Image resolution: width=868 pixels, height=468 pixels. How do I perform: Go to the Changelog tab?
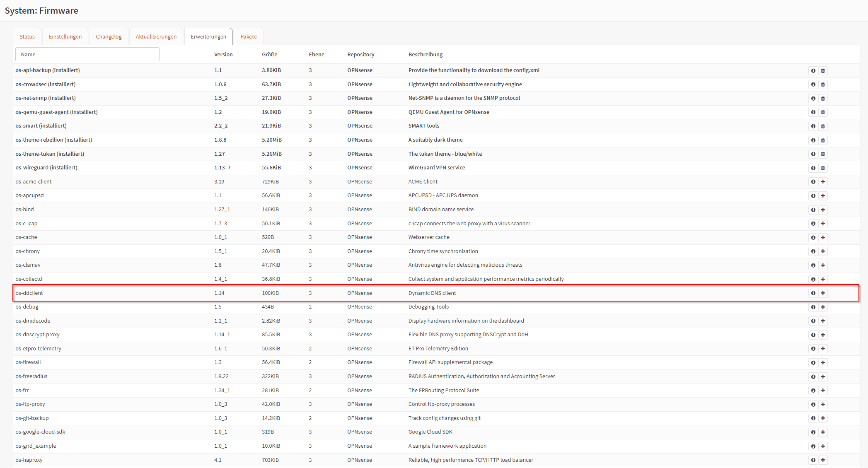point(109,36)
